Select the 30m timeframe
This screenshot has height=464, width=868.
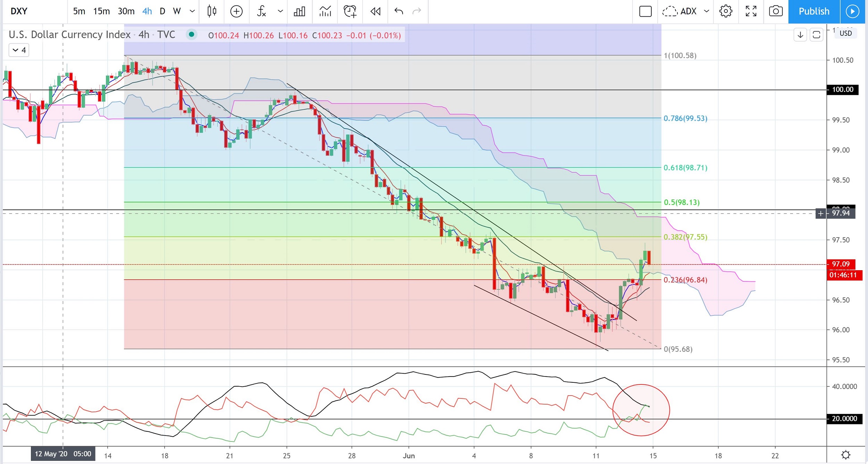click(x=126, y=11)
